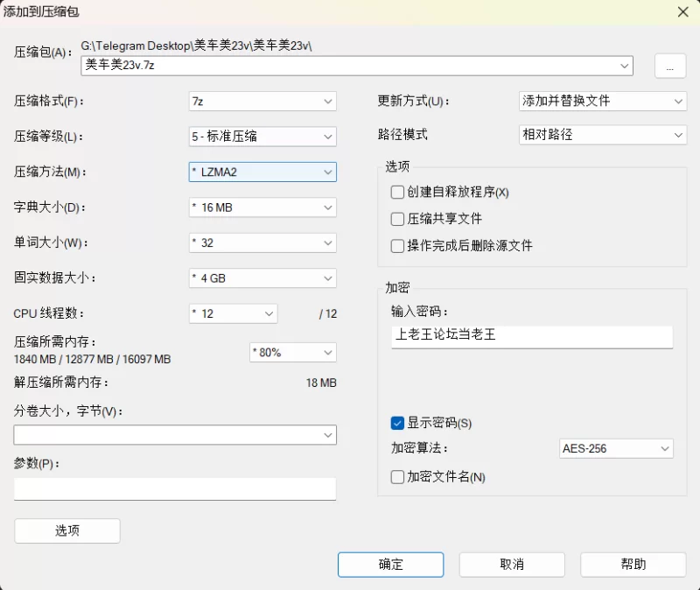Click the browse ... button
The height and width of the screenshot is (590, 700).
point(669,66)
